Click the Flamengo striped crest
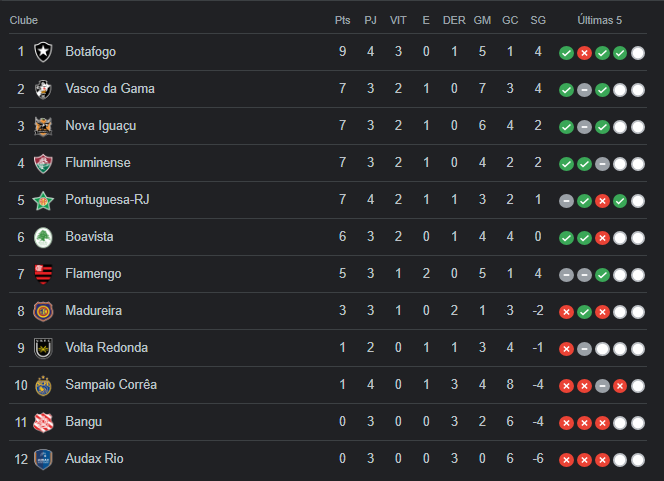Screen dimensions: 664x481 [43, 274]
